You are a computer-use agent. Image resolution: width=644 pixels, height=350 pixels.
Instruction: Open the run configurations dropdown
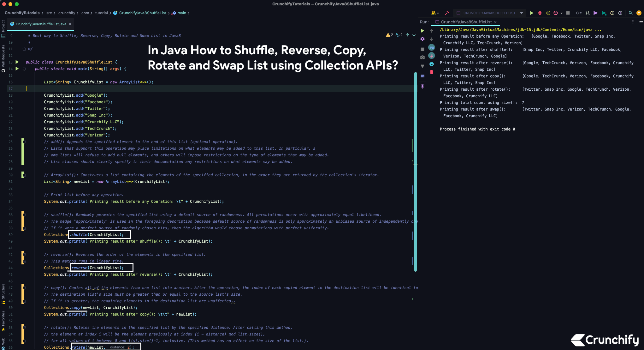(522, 13)
